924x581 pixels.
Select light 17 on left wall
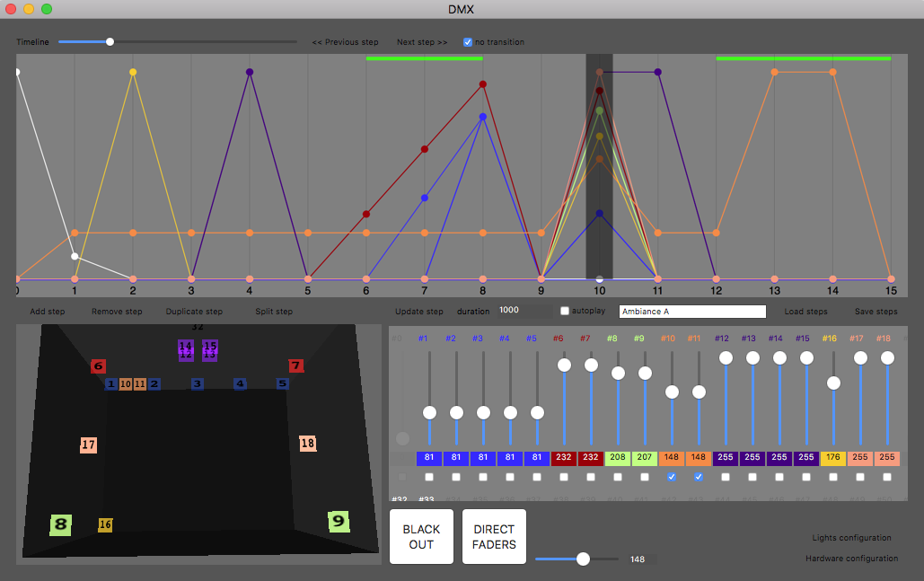pyautogui.click(x=88, y=445)
